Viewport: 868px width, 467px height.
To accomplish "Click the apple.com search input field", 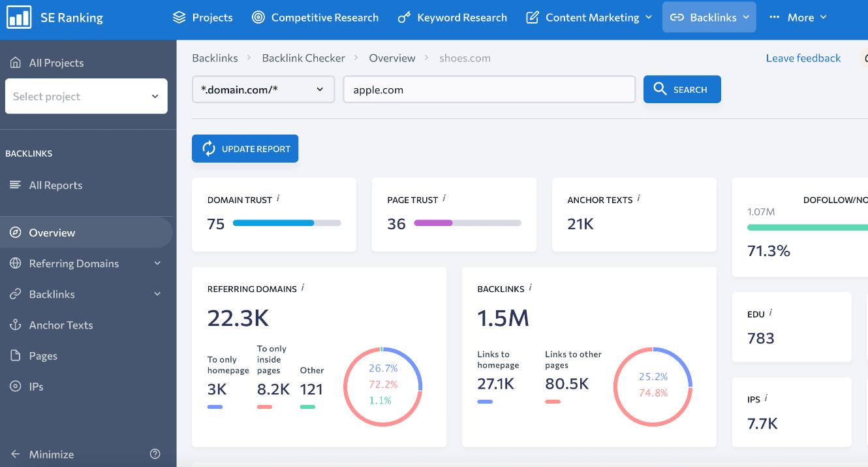I will 489,89.
